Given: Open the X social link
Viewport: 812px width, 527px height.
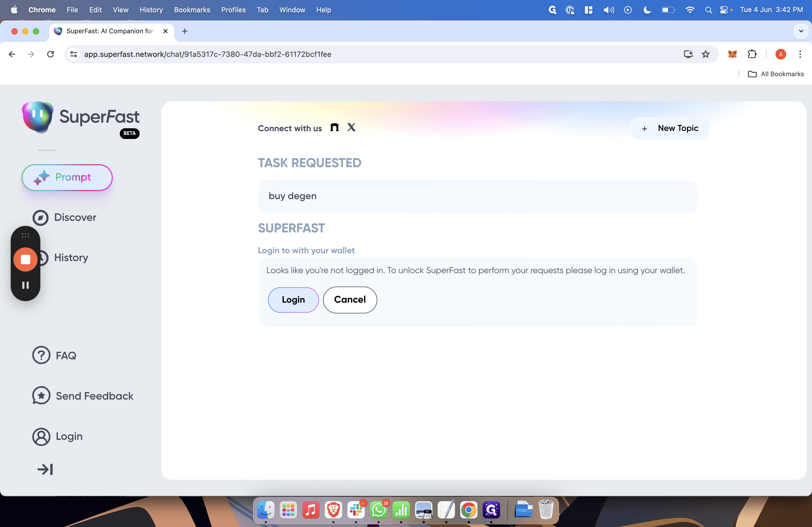Looking at the screenshot, I should click(351, 127).
